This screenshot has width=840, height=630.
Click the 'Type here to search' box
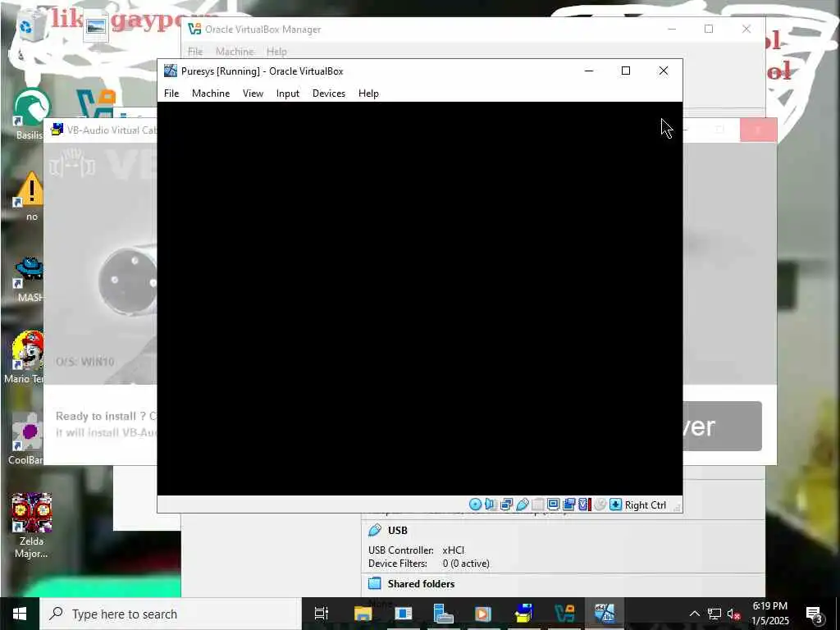click(171, 614)
